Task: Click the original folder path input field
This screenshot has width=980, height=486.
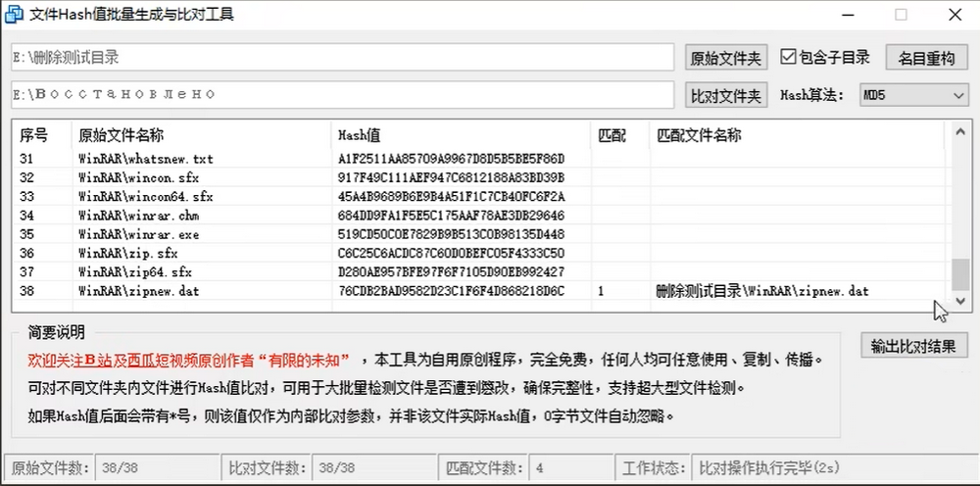Action: pyautogui.click(x=343, y=58)
